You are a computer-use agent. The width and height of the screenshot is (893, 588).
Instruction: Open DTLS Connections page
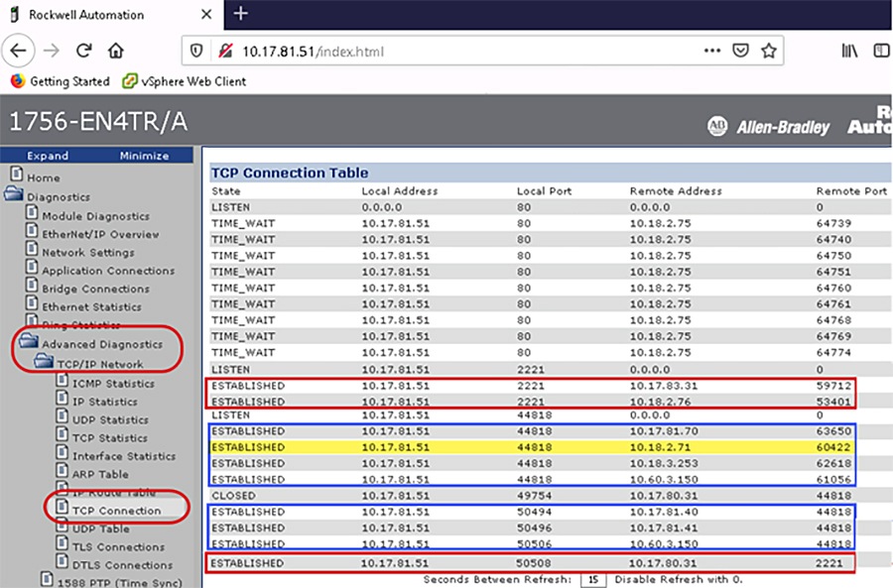point(122,565)
